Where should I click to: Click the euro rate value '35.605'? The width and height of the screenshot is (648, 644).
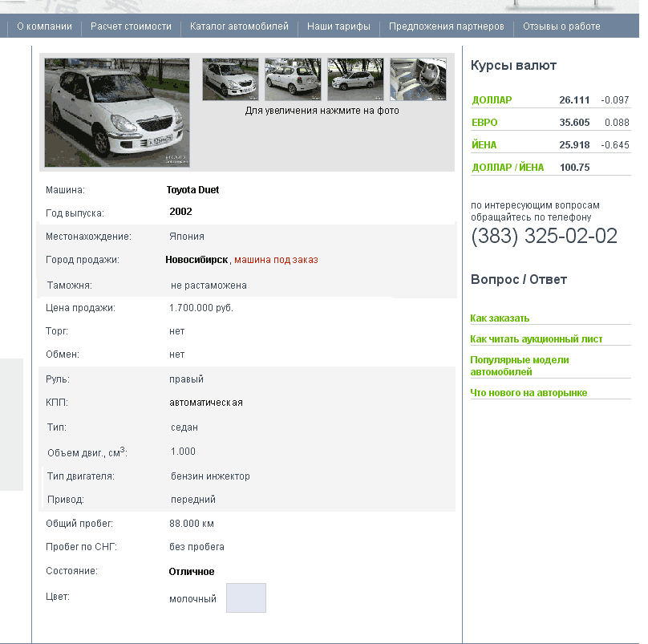tap(574, 123)
